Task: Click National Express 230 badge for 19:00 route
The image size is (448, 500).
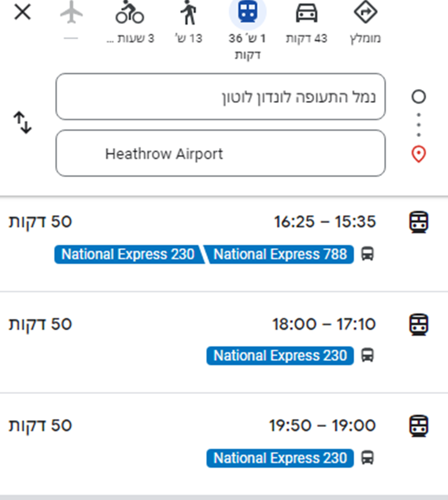Action: [x=280, y=458]
